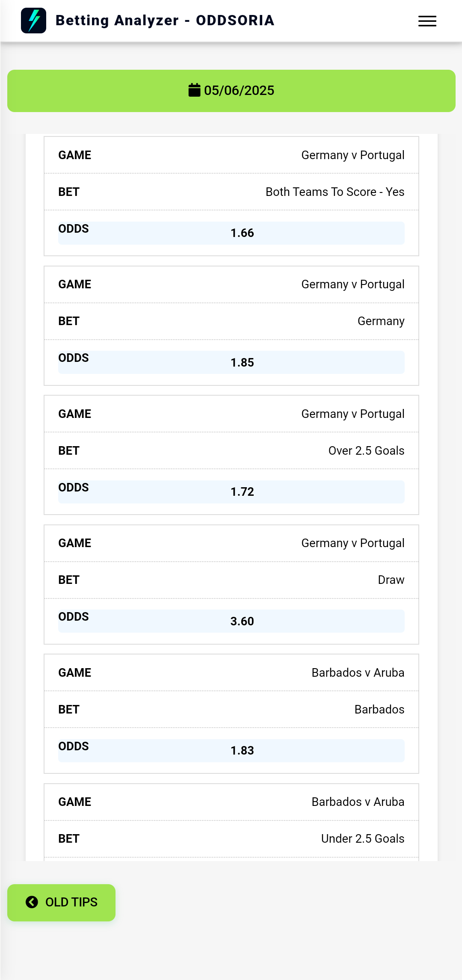Click the Both Teams To Score - Yes bet
Screen dimensions: 462x980
(x=335, y=192)
